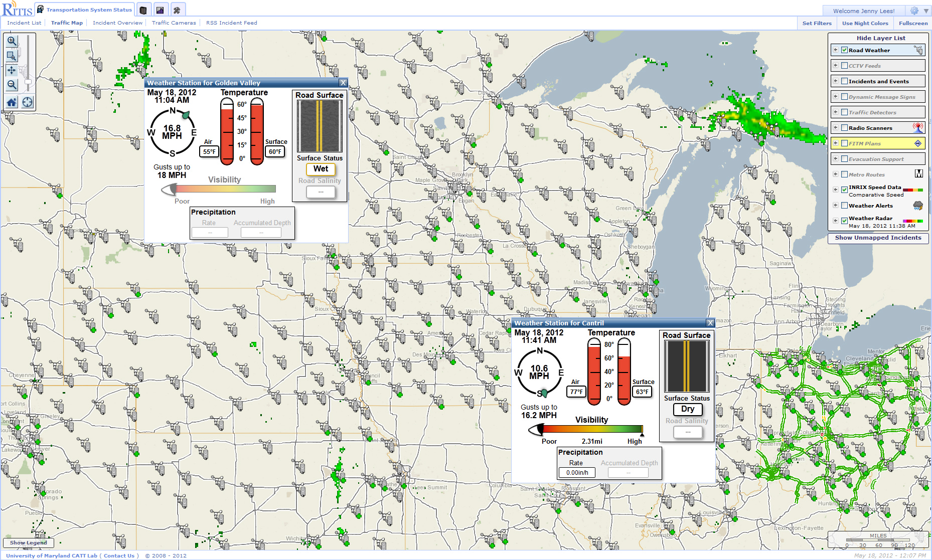This screenshot has width=932, height=560.
Task: Enable the Incidents and Events checkbox
Action: tap(845, 81)
